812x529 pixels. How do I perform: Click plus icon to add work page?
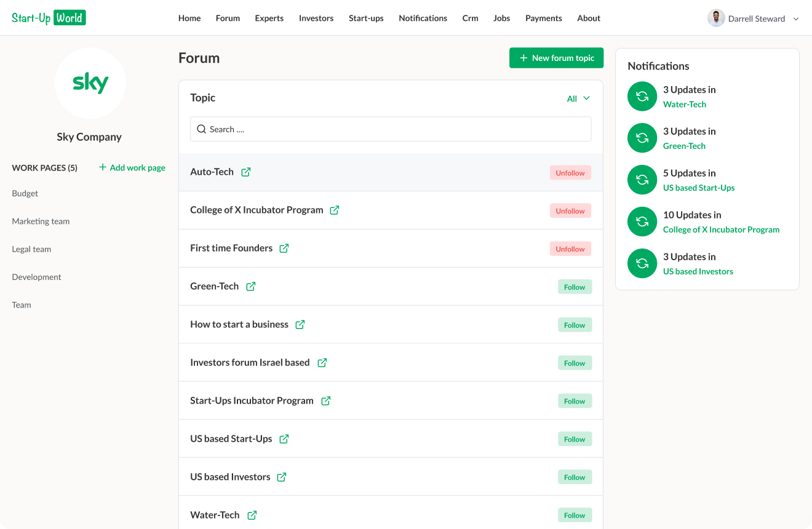pos(103,167)
